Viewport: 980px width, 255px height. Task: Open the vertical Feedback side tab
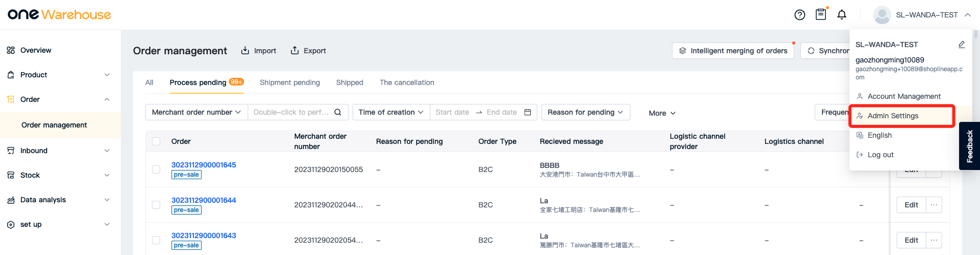969,146
